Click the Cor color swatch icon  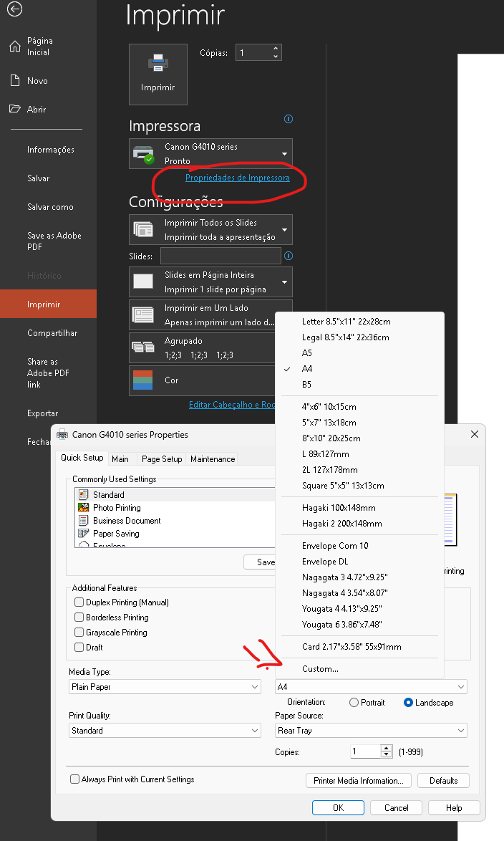[x=143, y=380]
